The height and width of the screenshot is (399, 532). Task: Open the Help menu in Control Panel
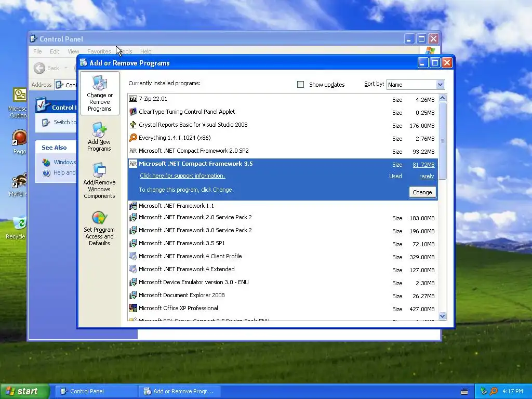tap(145, 51)
